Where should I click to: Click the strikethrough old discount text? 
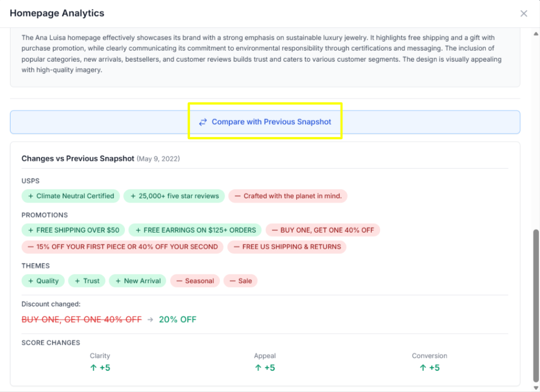tap(82, 320)
